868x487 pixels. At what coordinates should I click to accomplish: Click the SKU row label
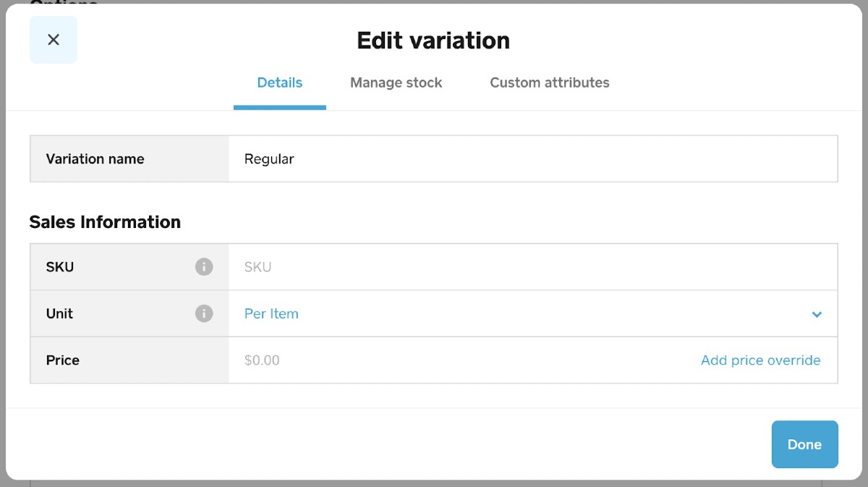[x=59, y=266]
